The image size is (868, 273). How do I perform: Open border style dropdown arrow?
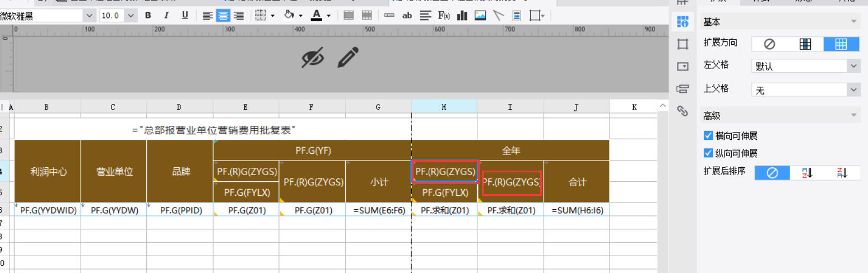(273, 16)
